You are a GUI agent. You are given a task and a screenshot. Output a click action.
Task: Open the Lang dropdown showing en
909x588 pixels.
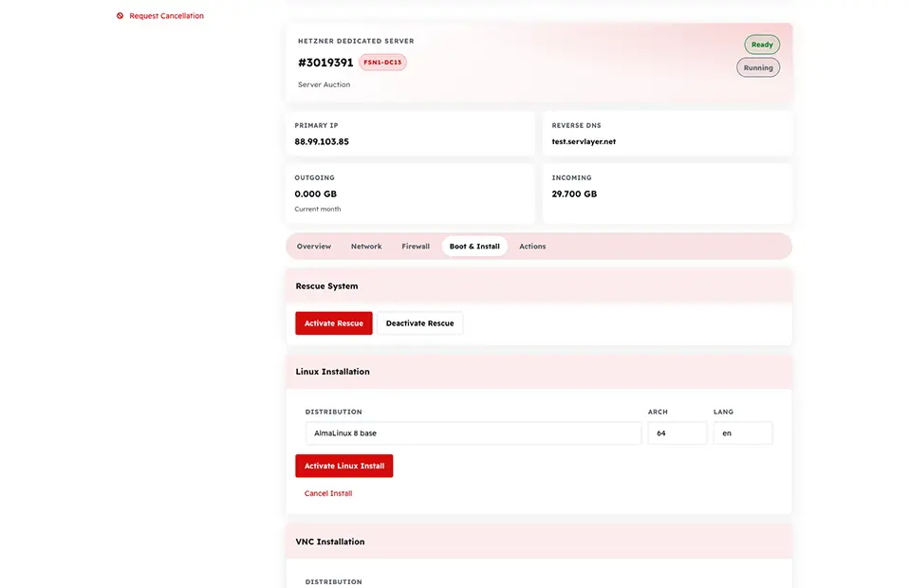(743, 433)
